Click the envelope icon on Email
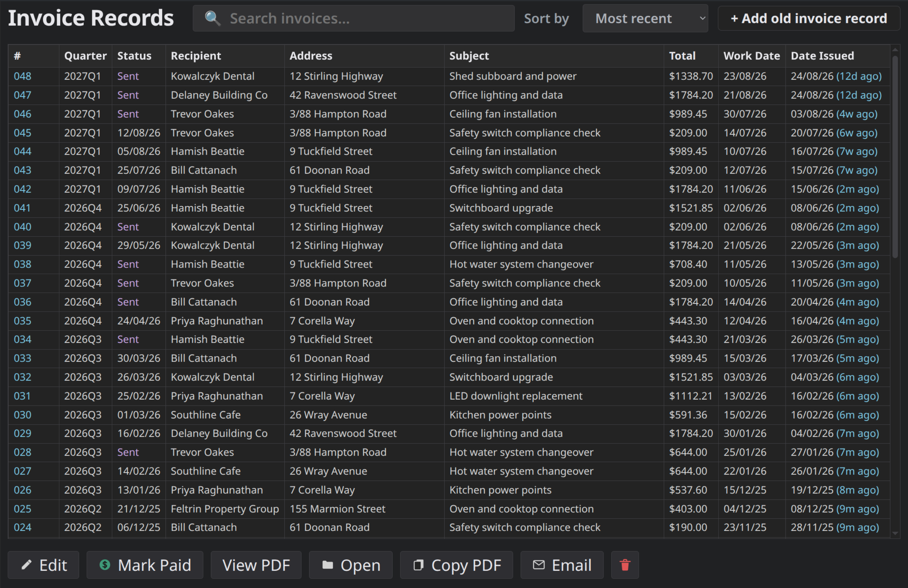The height and width of the screenshot is (588, 908). pyautogui.click(x=538, y=565)
